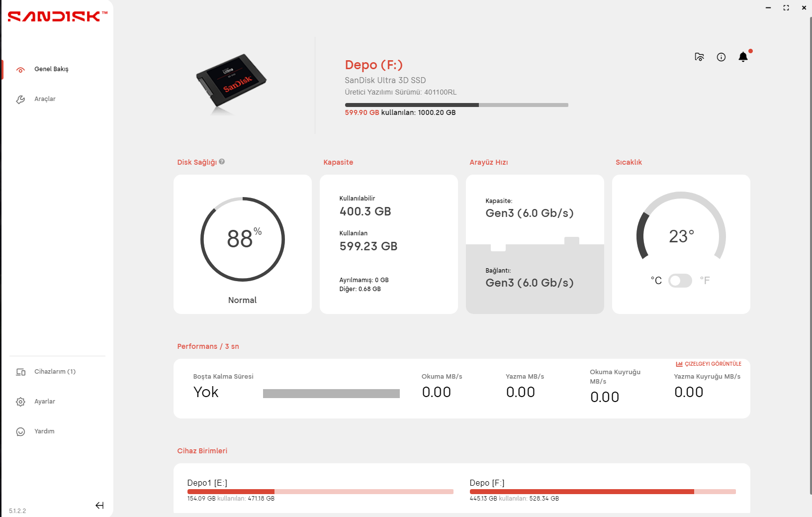Minimize the SanDisk Dashboard window
Image resolution: width=812 pixels, height=517 pixels.
(768, 7)
